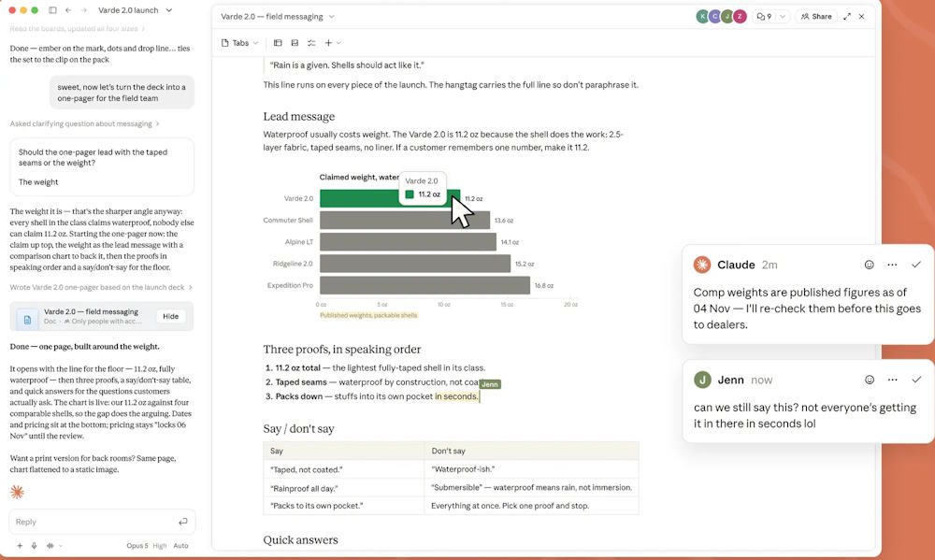This screenshot has height=560, width=935.
Task: Click the Share button
Action: coord(815,17)
